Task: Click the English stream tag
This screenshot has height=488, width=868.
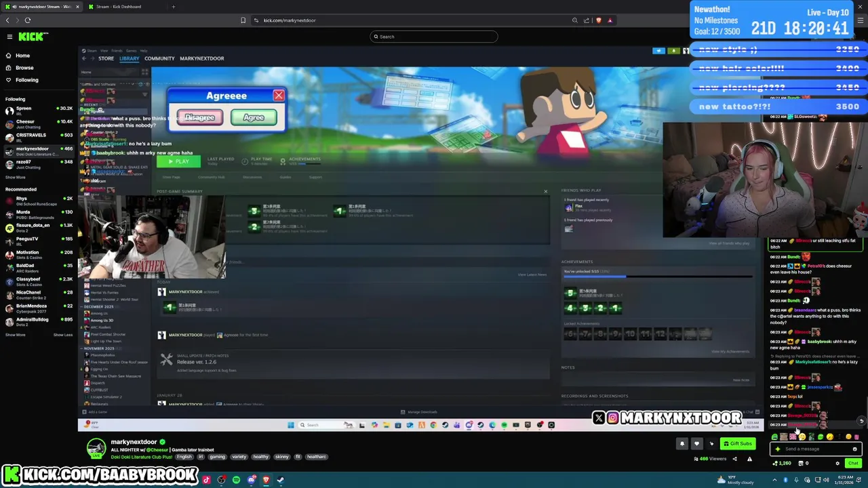Action: [184, 457]
